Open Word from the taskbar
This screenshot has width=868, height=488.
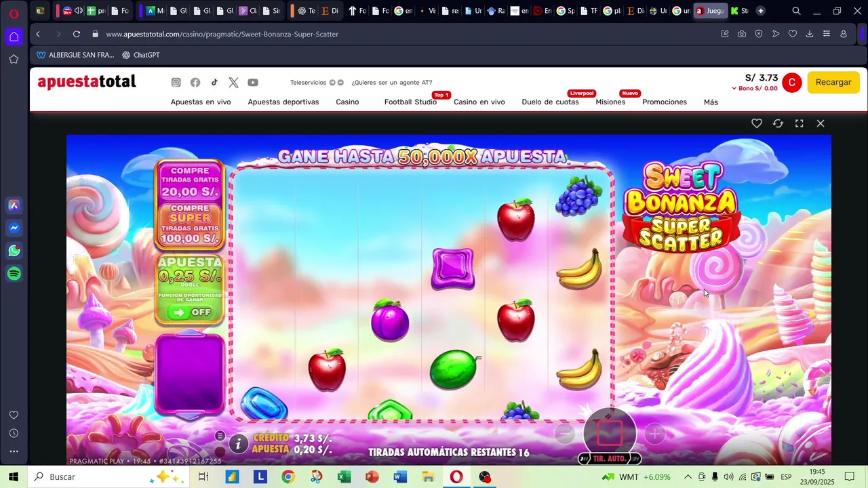tap(400, 476)
